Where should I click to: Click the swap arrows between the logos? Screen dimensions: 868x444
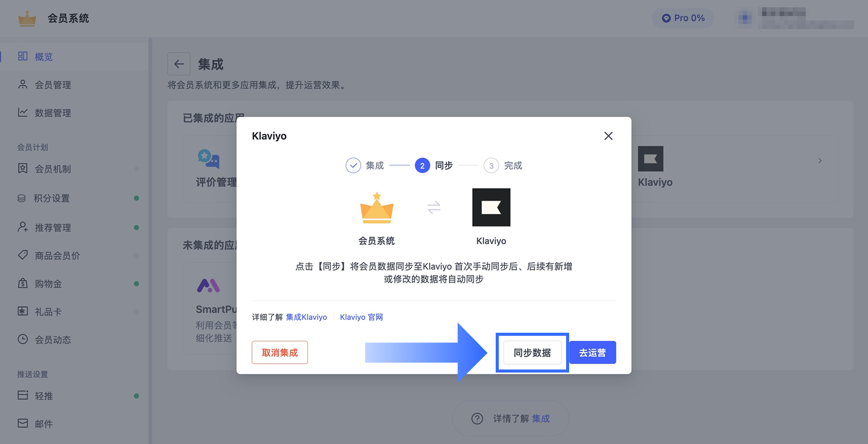(x=434, y=207)
